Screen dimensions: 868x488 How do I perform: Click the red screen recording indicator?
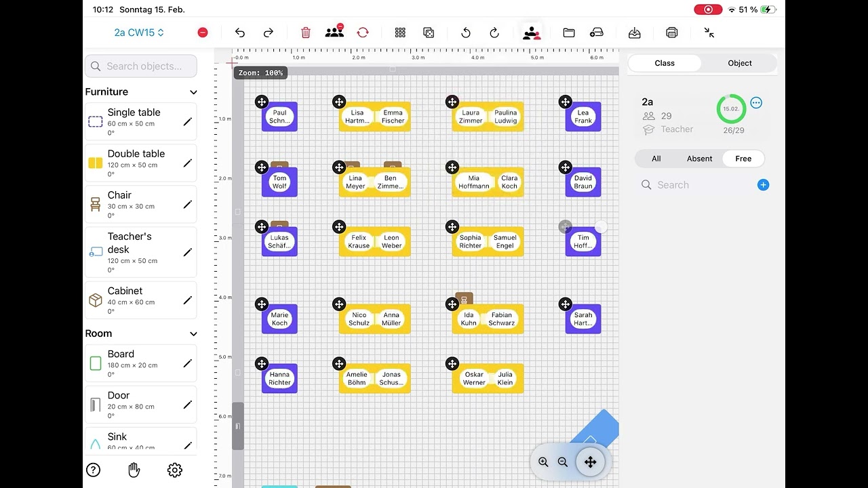pyautogui.click(x=708, y=9)
